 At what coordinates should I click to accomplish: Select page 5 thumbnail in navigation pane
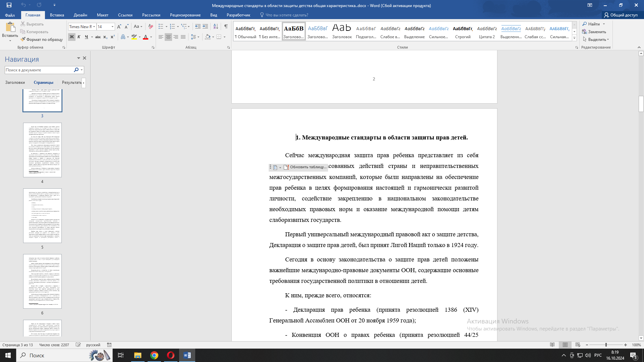(42, 216)
